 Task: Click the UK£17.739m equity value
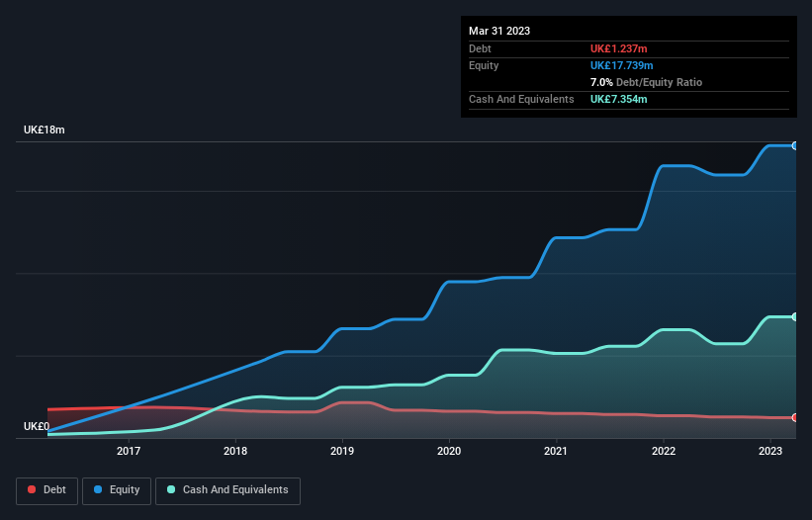coord(621,65)
